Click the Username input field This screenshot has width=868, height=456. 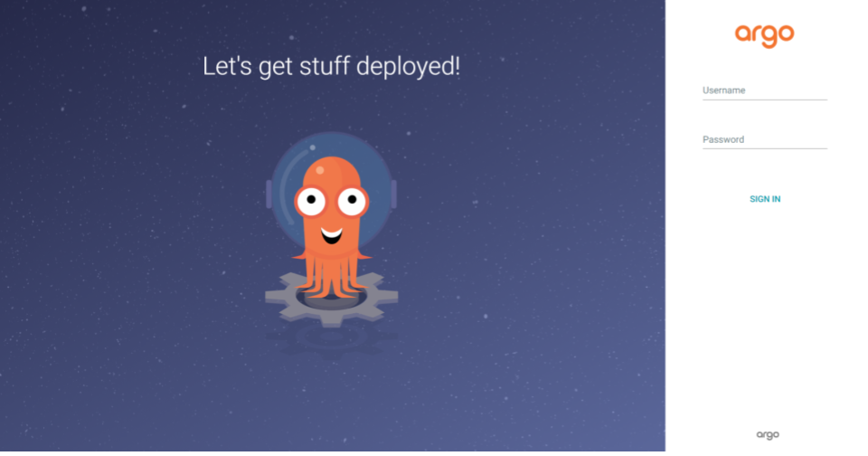click(765, 90)
